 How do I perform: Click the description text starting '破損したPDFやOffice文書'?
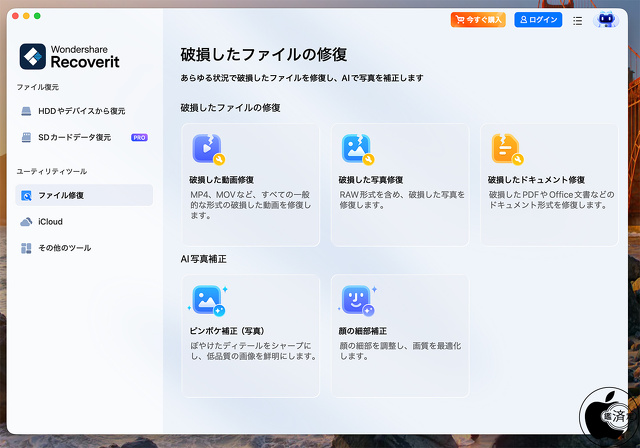pyautogui.click(x=551, y=200)
